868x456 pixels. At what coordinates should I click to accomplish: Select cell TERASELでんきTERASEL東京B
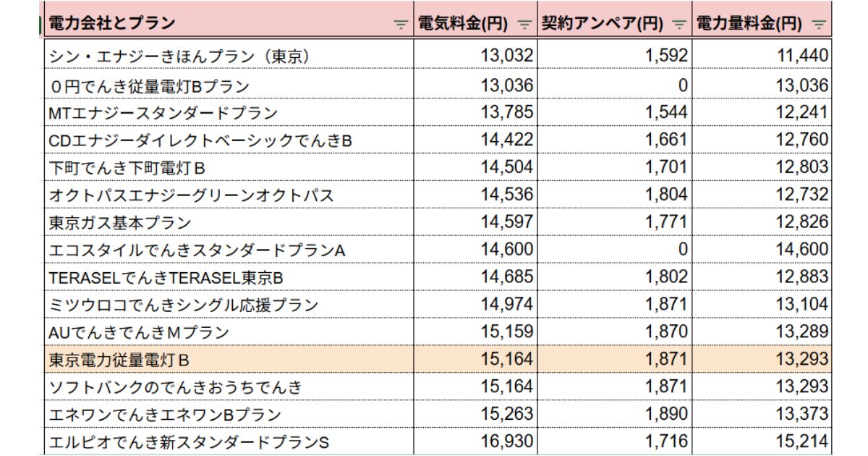point(229,277)
